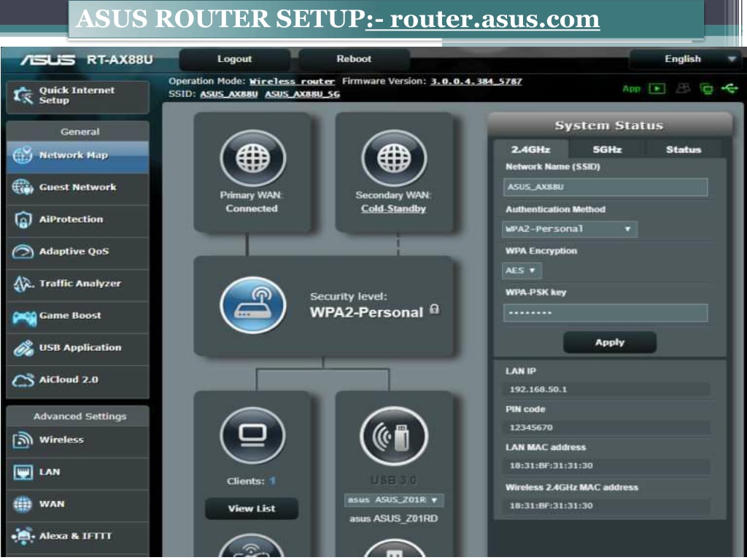The height and width of the screenshot is (560, 747).
Task: Click the USB Application icon
Action: click(x=23, y=348)
